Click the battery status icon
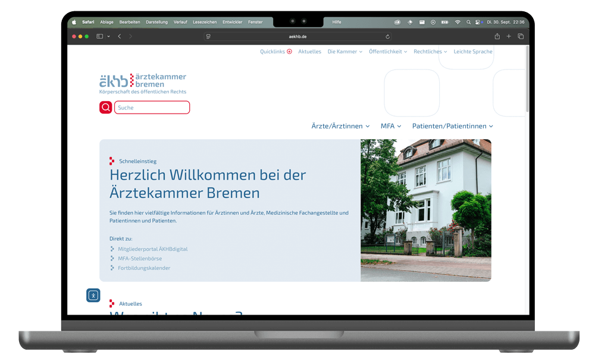This screenshot has width=595, height=364. tap(444, 22)
